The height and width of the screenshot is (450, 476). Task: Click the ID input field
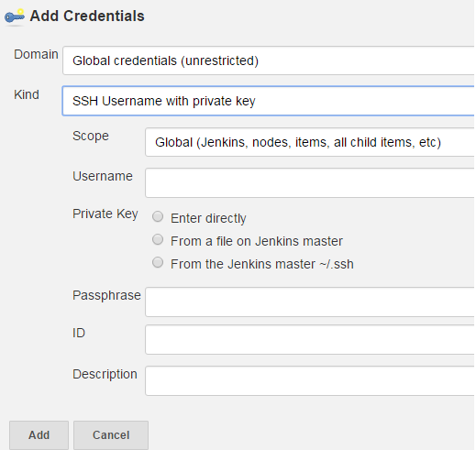[310, 340]
